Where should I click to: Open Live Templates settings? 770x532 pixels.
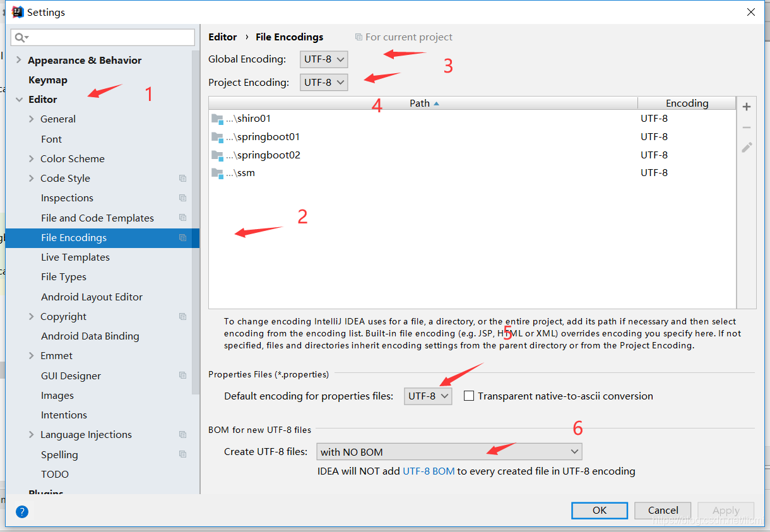pyautogui.click(x=75, y=257)
